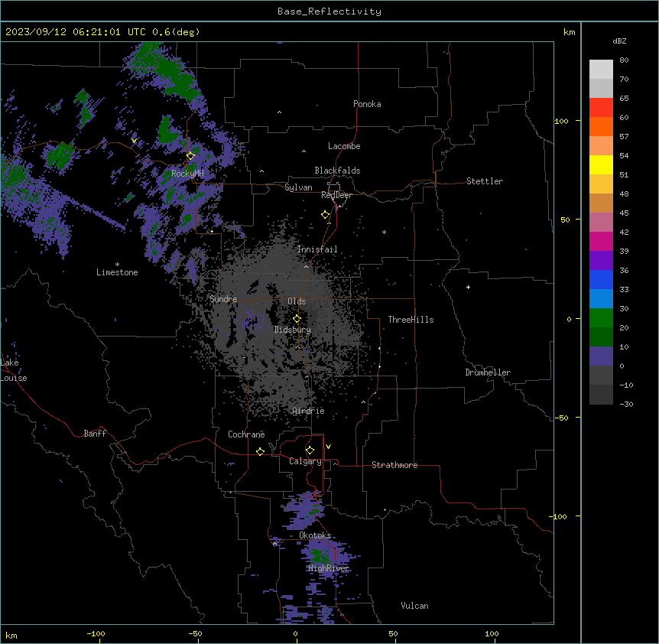Click the Sundre city label
This screenshot has height=644, width=659.
click(x=223, y=299)
